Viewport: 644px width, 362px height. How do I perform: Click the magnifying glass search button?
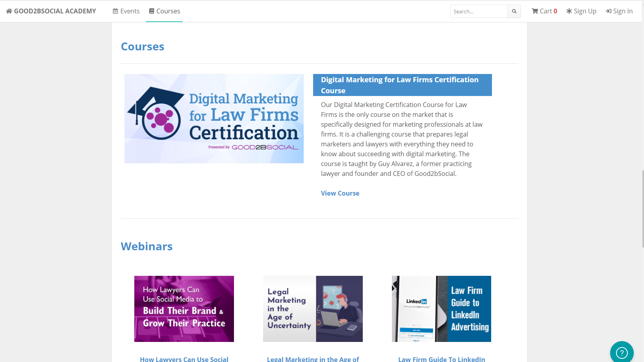tap(514, 11)
